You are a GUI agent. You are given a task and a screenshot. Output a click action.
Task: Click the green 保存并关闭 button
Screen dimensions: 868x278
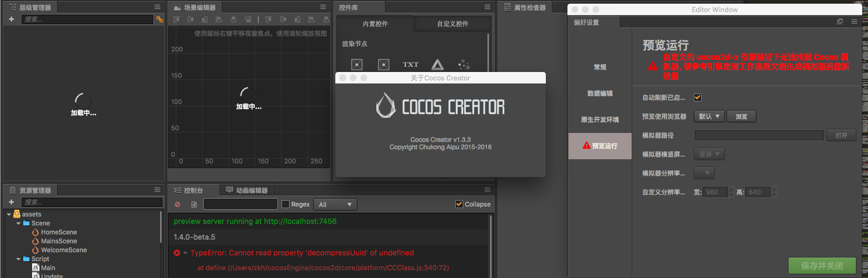(822, 266)
